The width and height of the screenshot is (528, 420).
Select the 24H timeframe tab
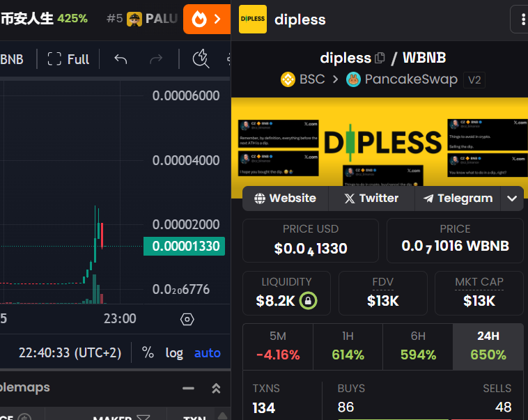[x=488, y=347]
